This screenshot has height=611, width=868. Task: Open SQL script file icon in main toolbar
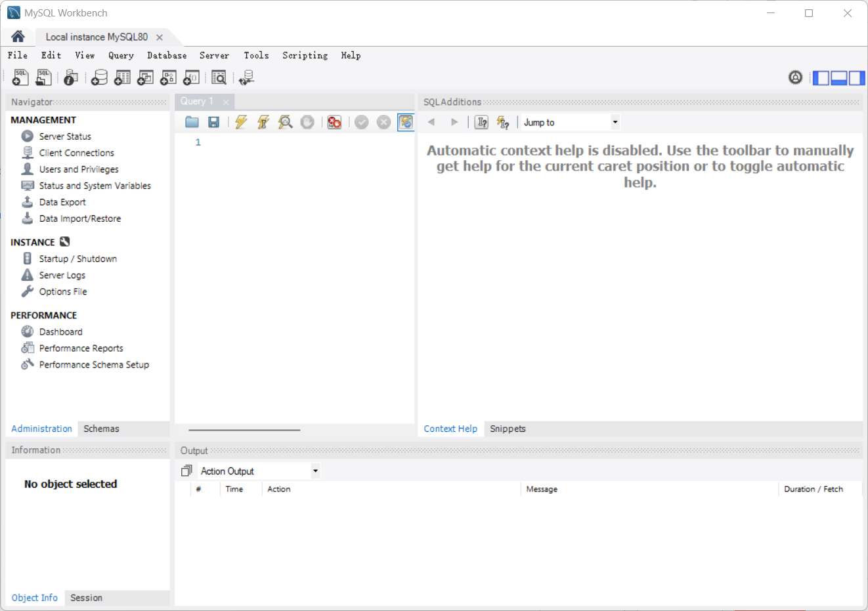coord(43,77)
